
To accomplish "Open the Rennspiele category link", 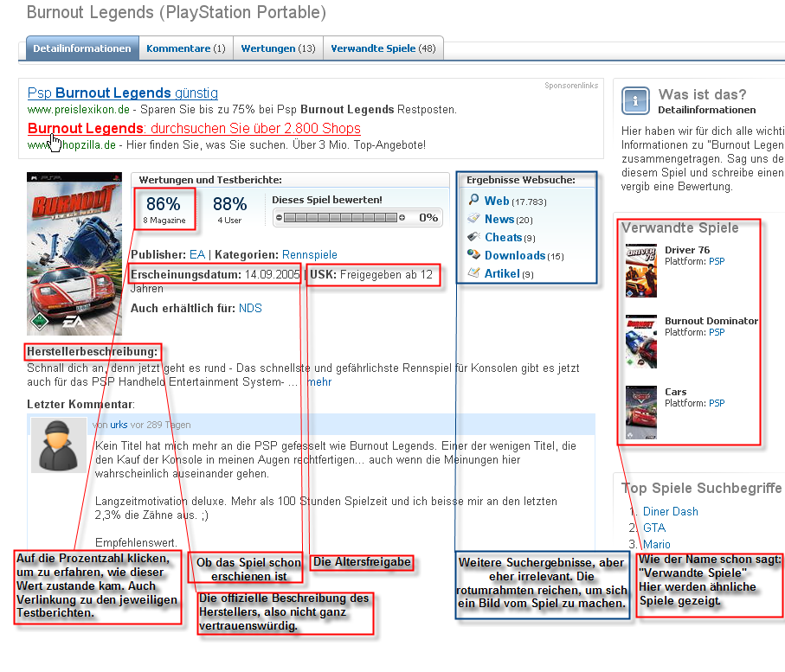I will pos(309,255).
